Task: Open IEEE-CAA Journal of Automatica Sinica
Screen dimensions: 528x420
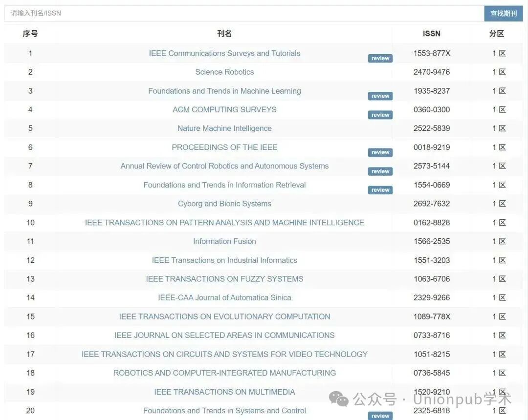Action: (224, 297)
